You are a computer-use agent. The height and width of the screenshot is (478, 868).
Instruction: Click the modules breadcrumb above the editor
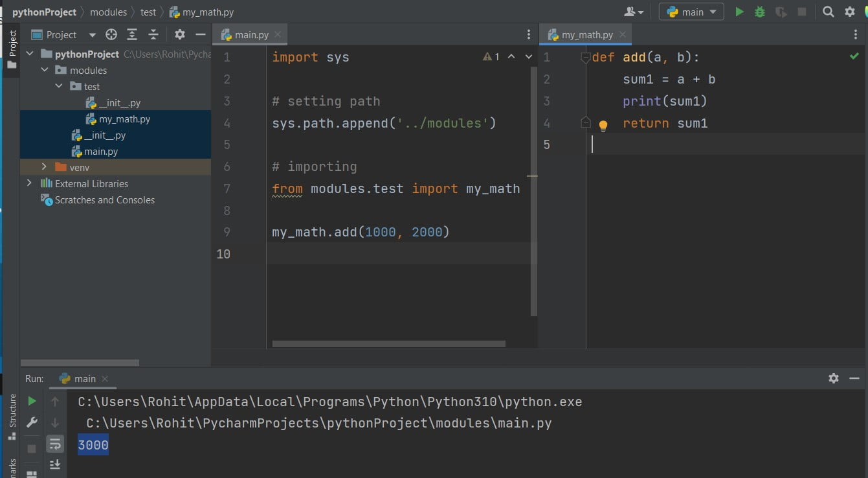[x=108, y=11]
